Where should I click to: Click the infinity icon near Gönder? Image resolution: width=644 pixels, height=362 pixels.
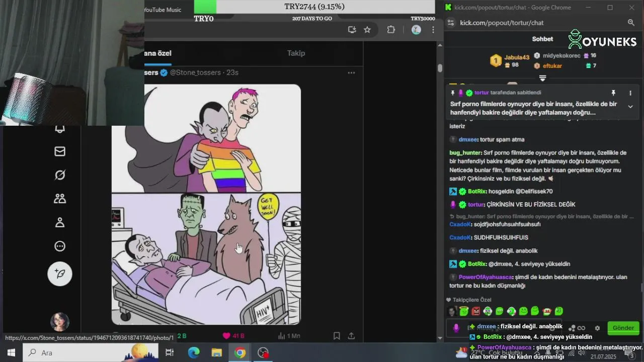click(x=582, y=328)
